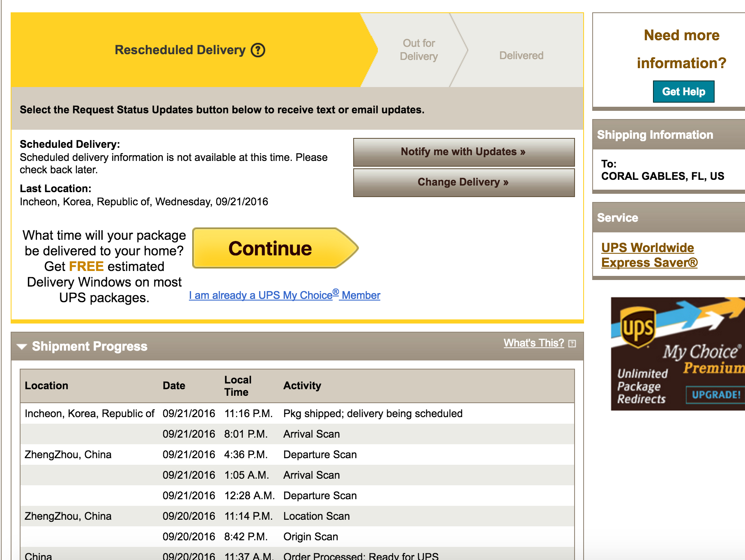Click the 8:42 P.M. time cell
The image size is (745, 560).
click(x=246, y=537)
